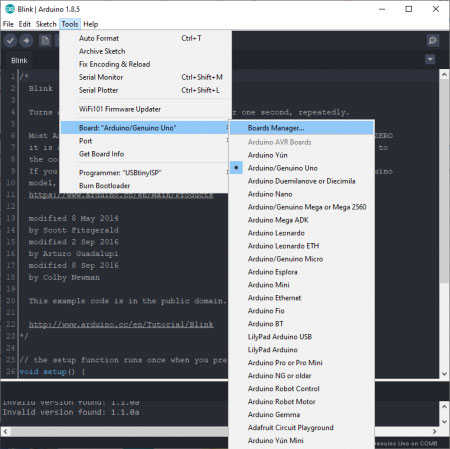The height and width of the screenshot is (449, 450).
Task: Click 'by Scott Fitzgerald' comment line
Action: point(73,230)
